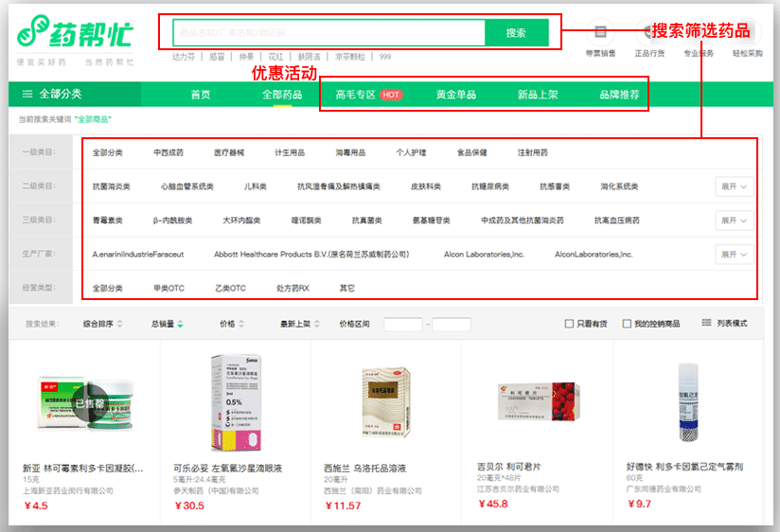The image size is (780, 532).
Task: Open the 黄金单品 tab
Action: click(x=456, y=95)
